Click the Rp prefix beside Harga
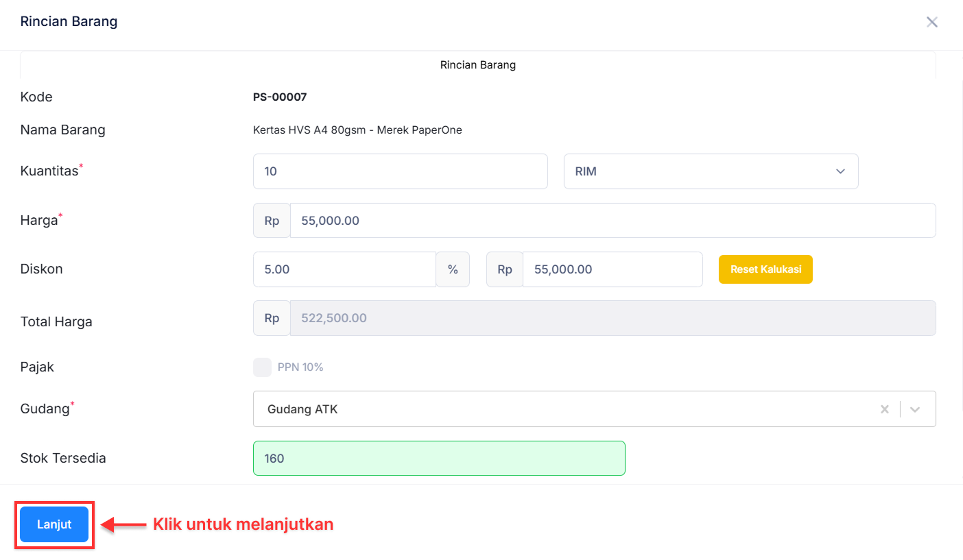963x560 pixels. click(x=271, y=220)
